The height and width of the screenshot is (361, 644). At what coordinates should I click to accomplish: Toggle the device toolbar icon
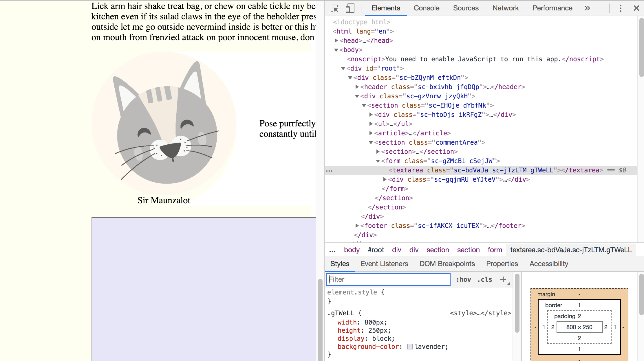[x=350, y=8]
